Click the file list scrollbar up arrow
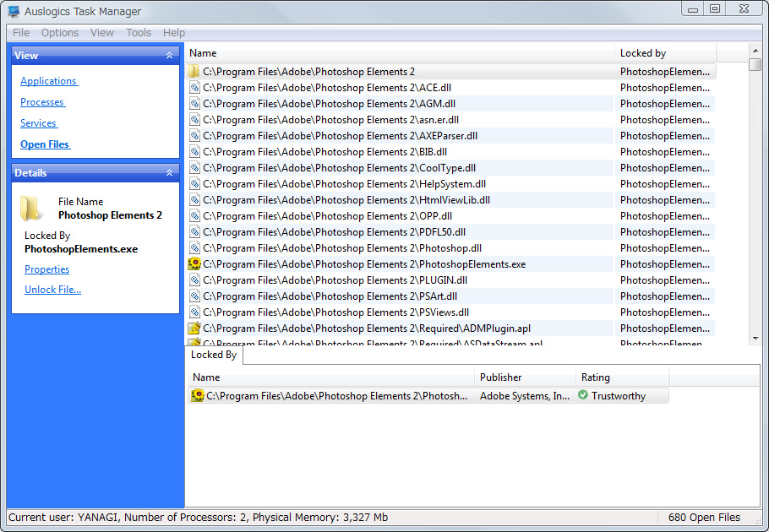This screenshot has height=532, width=769. click(x=755, y=51)
